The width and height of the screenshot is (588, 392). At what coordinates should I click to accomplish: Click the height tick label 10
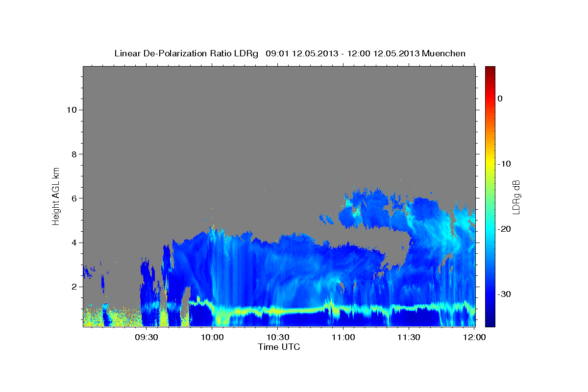pyautogui.click(x=72, y=110)
